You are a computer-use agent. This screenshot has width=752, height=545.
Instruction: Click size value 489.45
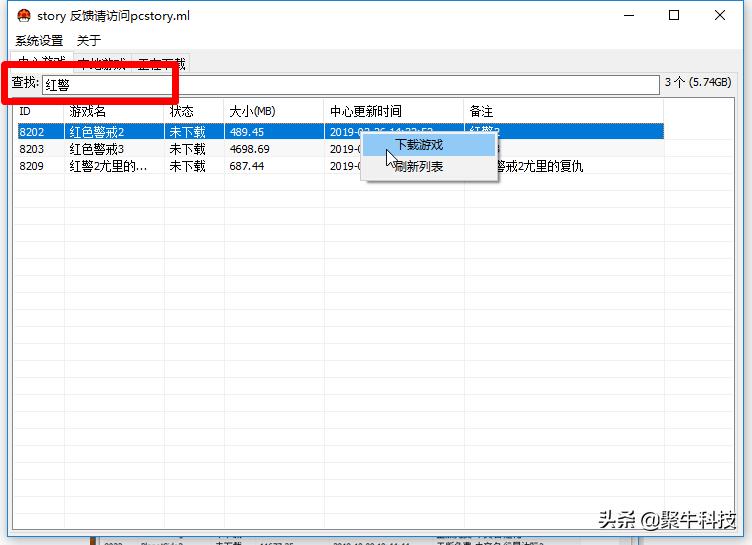point(247,132)
